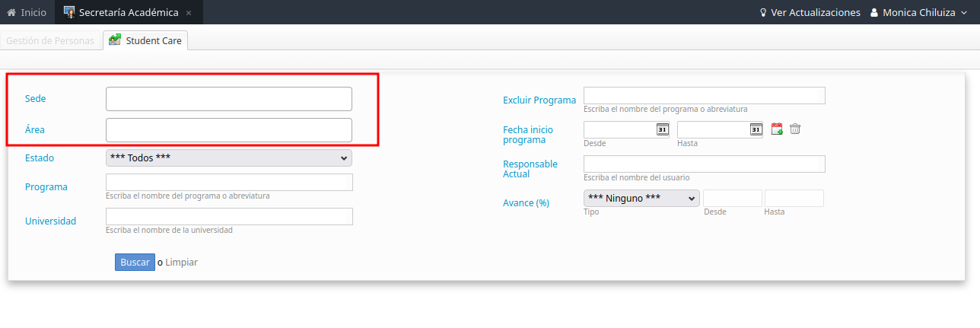This screenshot has width=980, height=328.
Task: Click the home icon beside Inicio
Action: pyautogui.click(x=11, y=12)
